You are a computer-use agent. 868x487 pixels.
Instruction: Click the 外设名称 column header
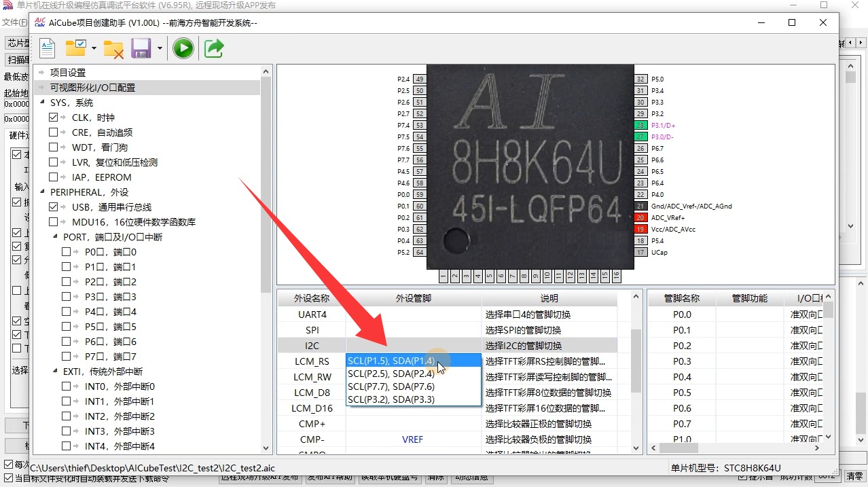[x=312, y=298]
